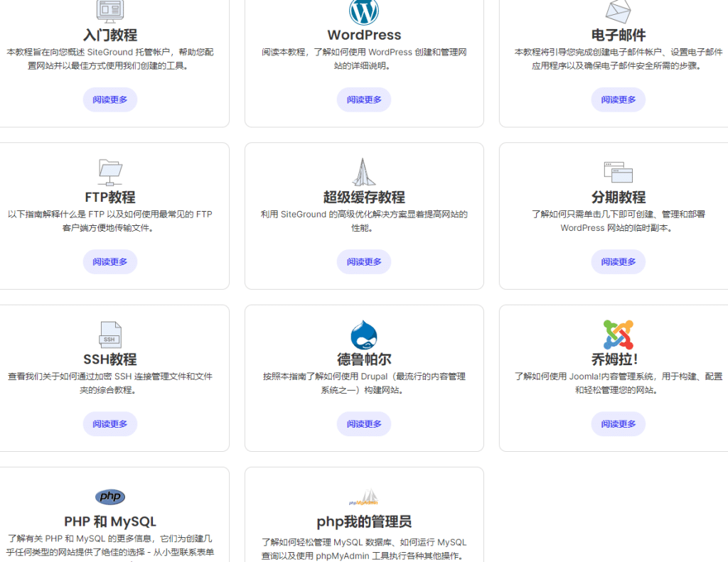Click the staging windows icon above 分期教程

(x=618, y=172)
